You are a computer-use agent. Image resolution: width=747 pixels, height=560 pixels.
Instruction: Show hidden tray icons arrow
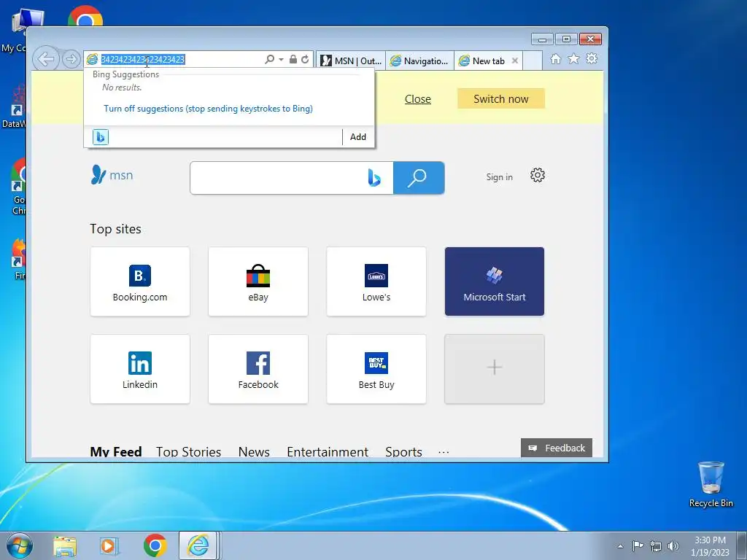click(620, 546)
